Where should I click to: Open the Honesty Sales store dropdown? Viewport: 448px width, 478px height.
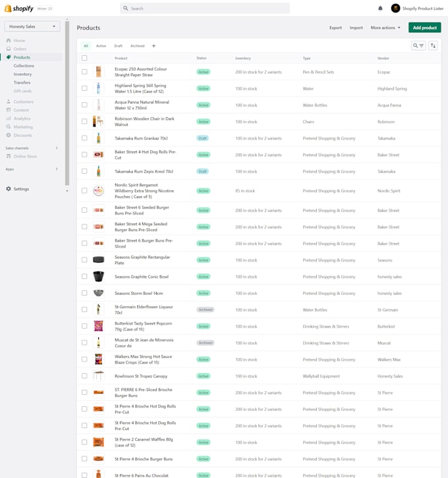pos(32,26)
